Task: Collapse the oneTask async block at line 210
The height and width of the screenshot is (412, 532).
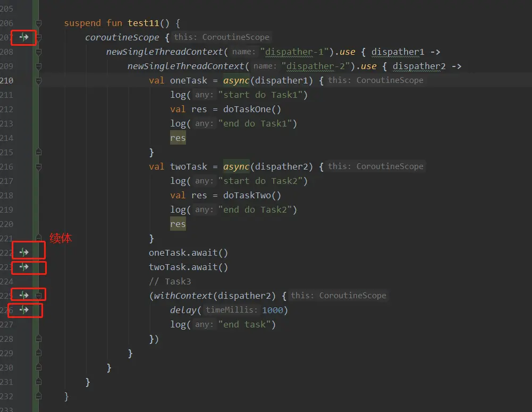Action: click(39, 81)
